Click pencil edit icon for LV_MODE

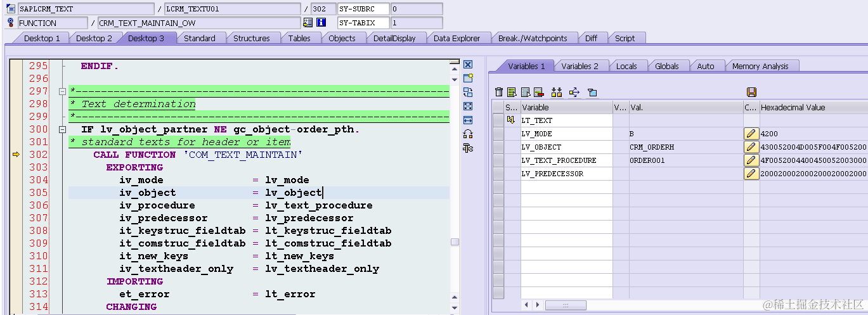(x=751, y=134)
